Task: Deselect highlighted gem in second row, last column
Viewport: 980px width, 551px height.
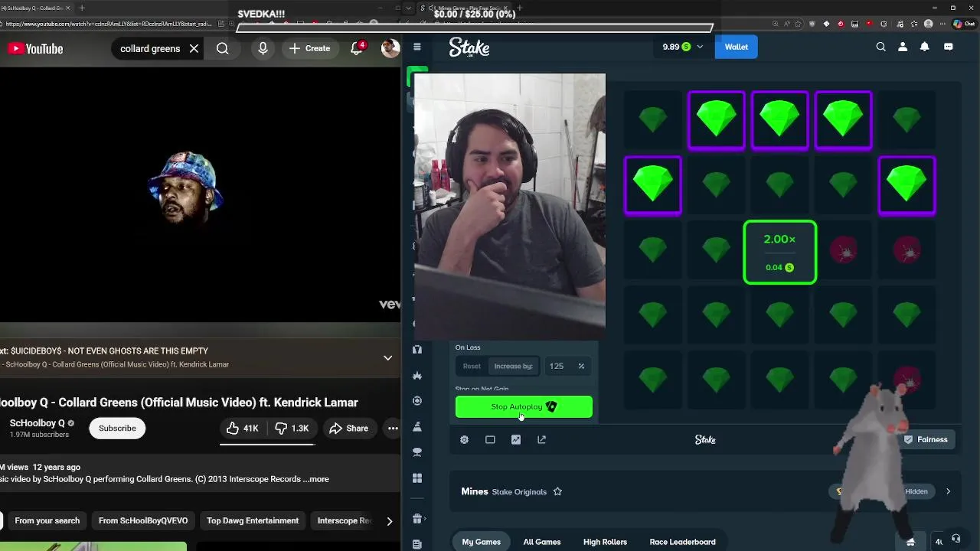Action: 906,185
